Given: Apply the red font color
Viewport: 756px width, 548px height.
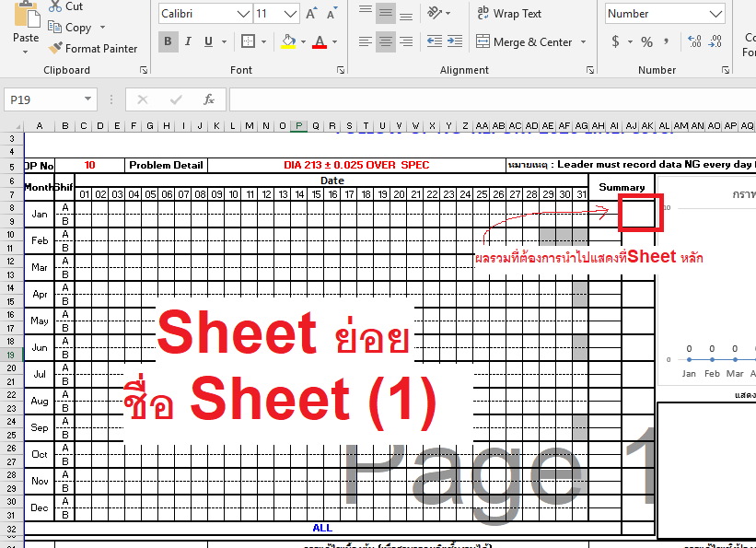Looking at the screenshot, I should click(x=320, y=41).
